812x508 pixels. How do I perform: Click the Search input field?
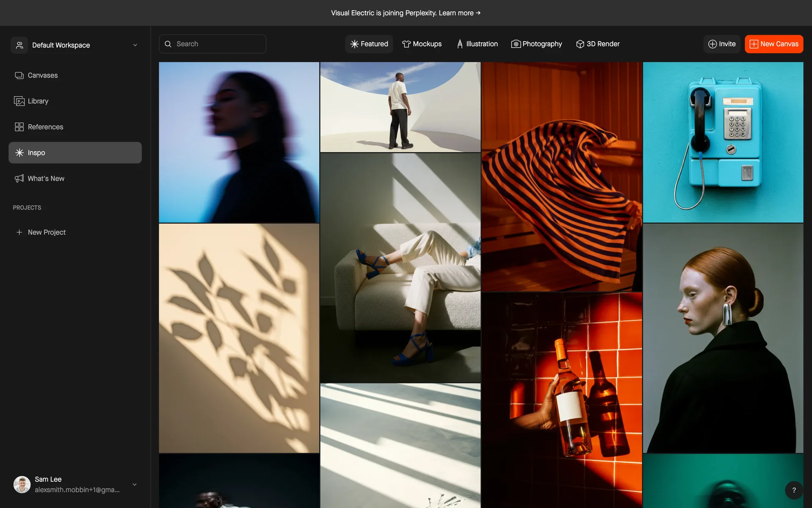tap(212, 44)
